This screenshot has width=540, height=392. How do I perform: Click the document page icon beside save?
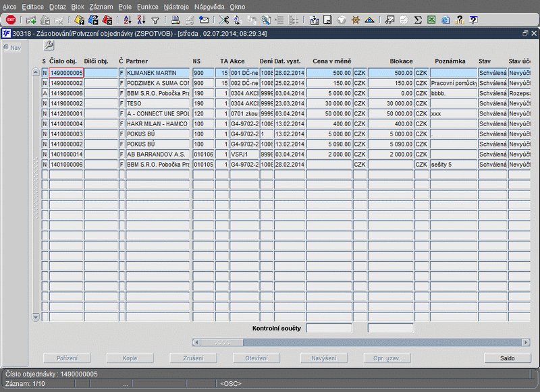tap(327, 20)
